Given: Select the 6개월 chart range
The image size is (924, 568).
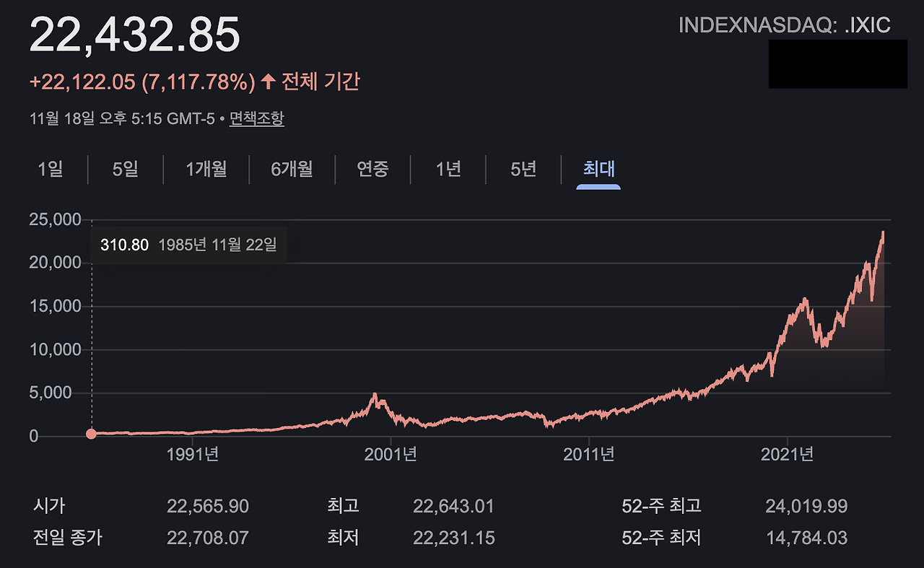Looking at the screenshot, I should (x=291, y=169).
